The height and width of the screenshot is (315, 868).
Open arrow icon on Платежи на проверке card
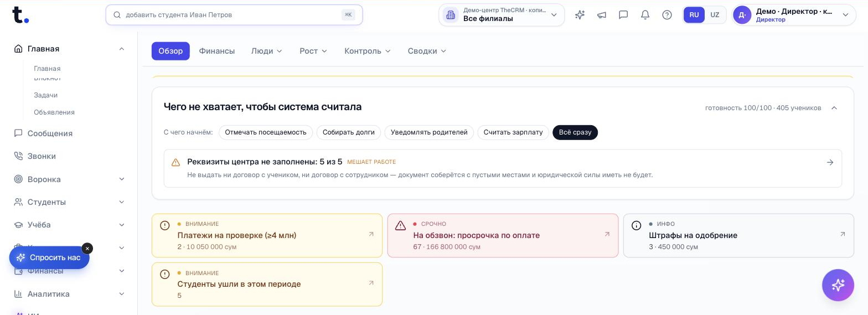(x=371, y=234)
